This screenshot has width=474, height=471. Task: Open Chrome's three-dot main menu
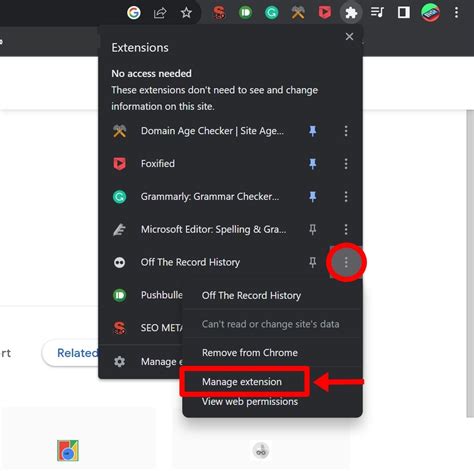[x=456, y=13]
